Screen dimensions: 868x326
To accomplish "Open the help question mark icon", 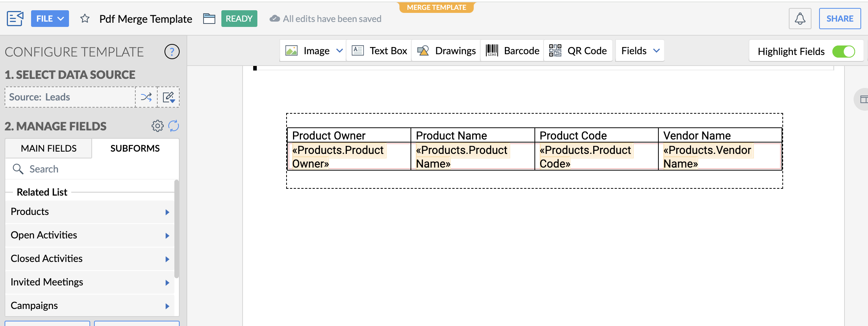I will click(172, 52).
